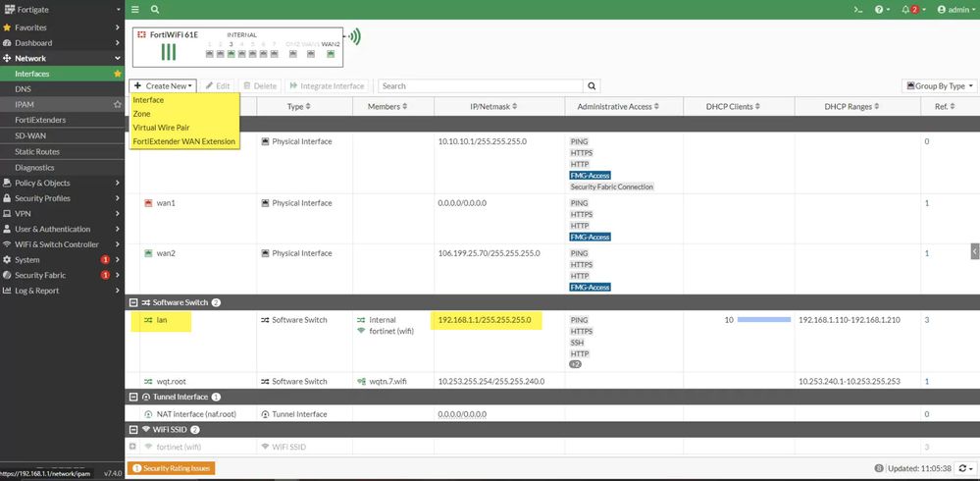
Task: Click in the interface Search field
Action: (x=480, y=86)
